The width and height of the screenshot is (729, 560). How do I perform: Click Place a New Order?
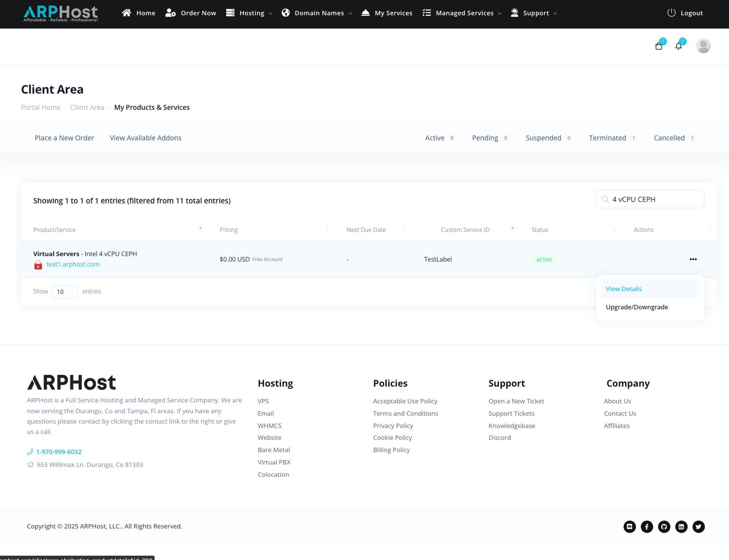[x=64, y=138]
